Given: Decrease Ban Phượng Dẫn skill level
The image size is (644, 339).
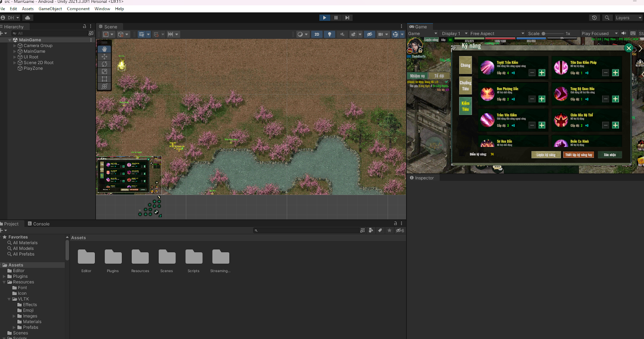Looking at the screenshot, I should [532, 99].
